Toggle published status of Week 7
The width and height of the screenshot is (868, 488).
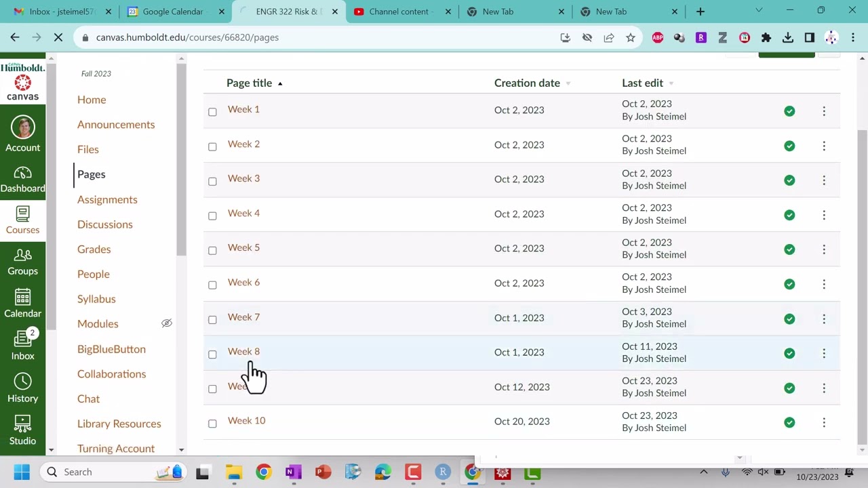coord(789,319)
